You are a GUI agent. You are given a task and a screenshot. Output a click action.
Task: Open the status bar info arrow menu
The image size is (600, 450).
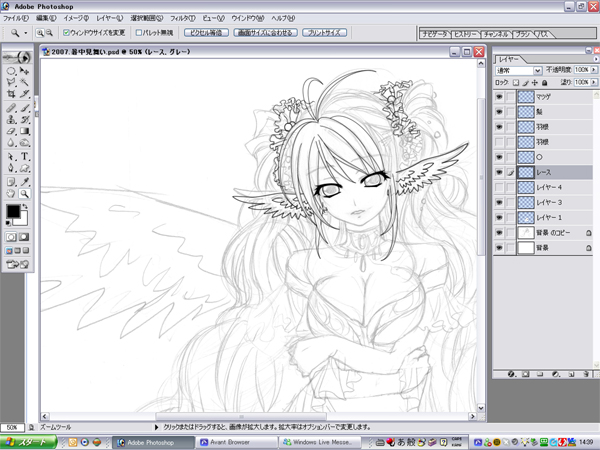click(157, 427)
